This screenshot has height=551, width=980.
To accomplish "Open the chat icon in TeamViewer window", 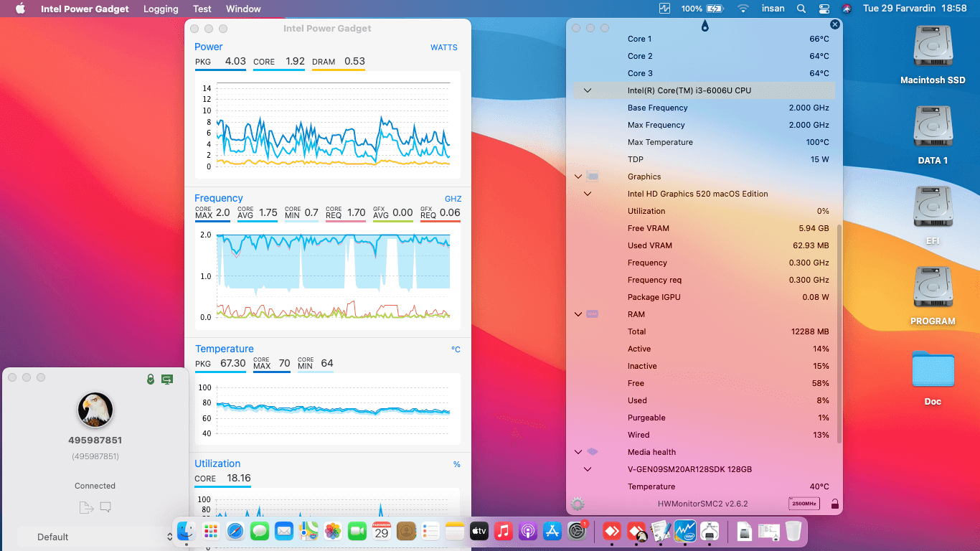I will [105, 507].
